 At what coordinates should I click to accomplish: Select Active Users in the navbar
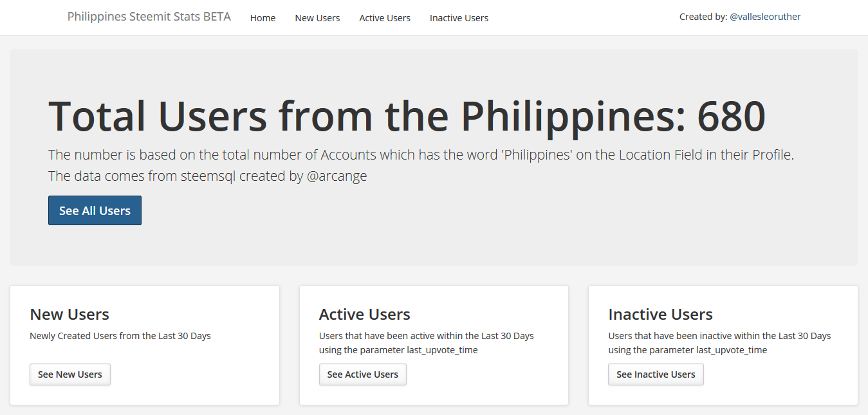(385, 18)
